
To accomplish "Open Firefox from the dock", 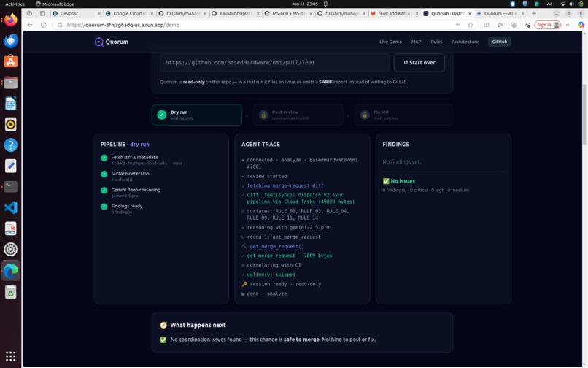I will pos(10,20).
